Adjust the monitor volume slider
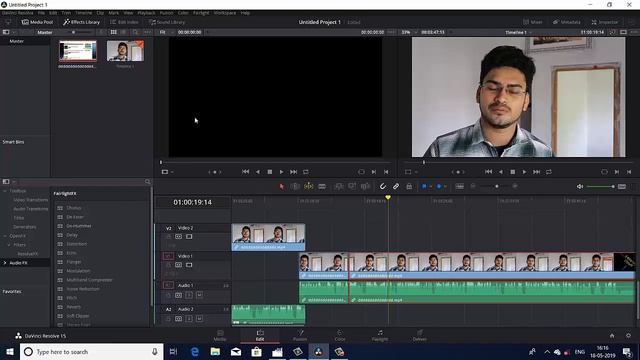This screenshot has width=640, height=360. click(x=600, y=187)
